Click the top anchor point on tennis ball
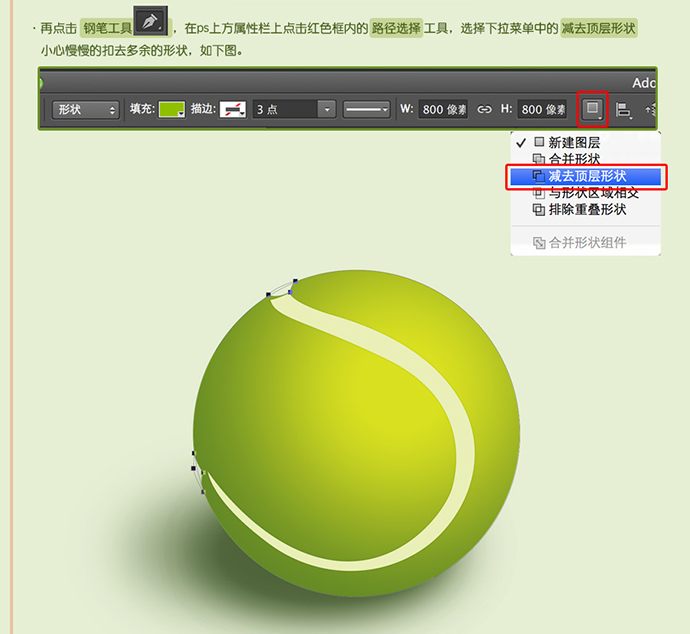Screen dimensions: 690x634 (295, 282)
